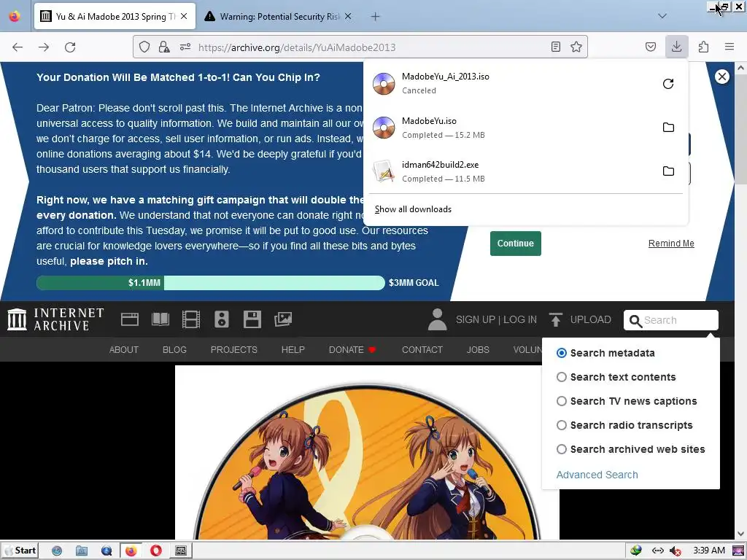Open the Internet Archive Audio speaker icon
The image size is (747, 560).
[x=222, y=319]
